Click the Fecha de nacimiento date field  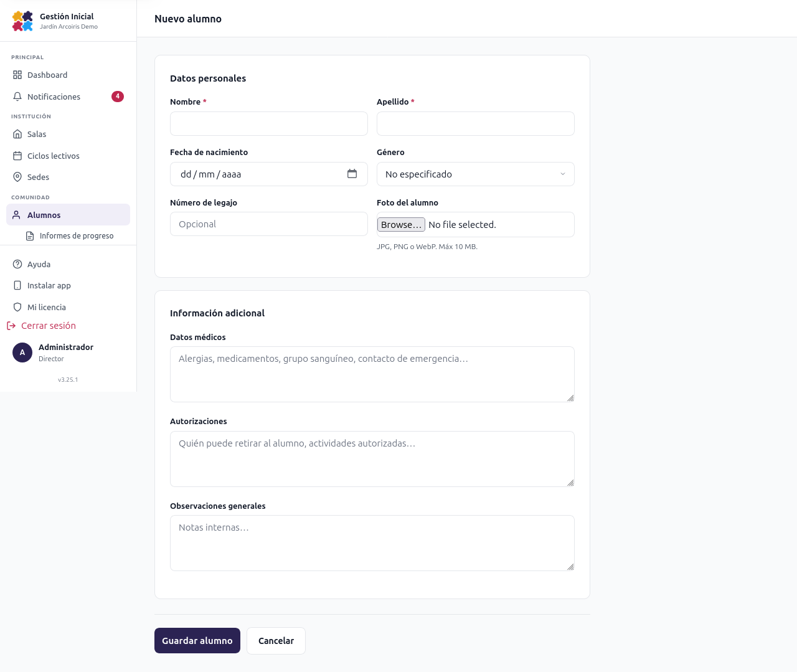[269, 174]
